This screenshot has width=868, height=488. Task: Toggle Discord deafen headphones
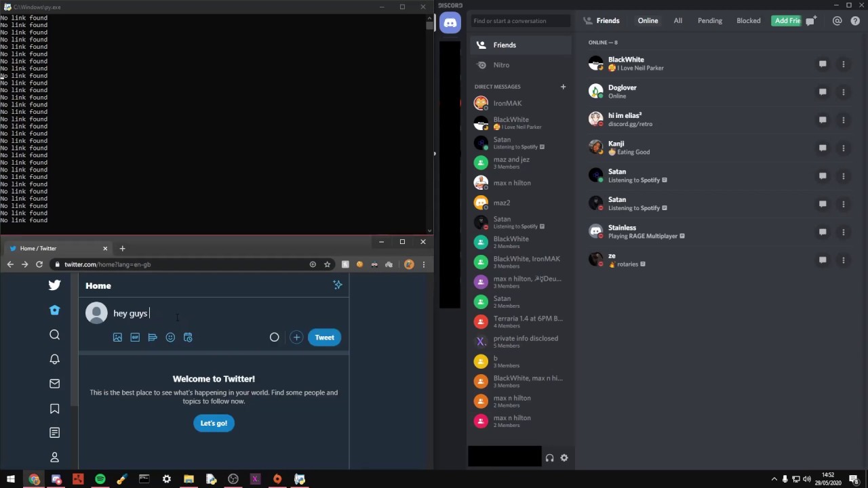[x=549, y=458]
